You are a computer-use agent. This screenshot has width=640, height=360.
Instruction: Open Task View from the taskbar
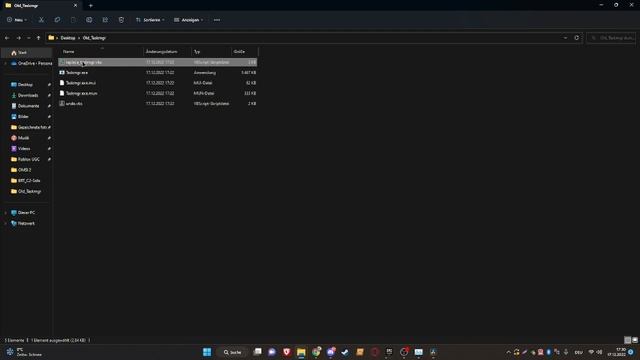(258, 352)
